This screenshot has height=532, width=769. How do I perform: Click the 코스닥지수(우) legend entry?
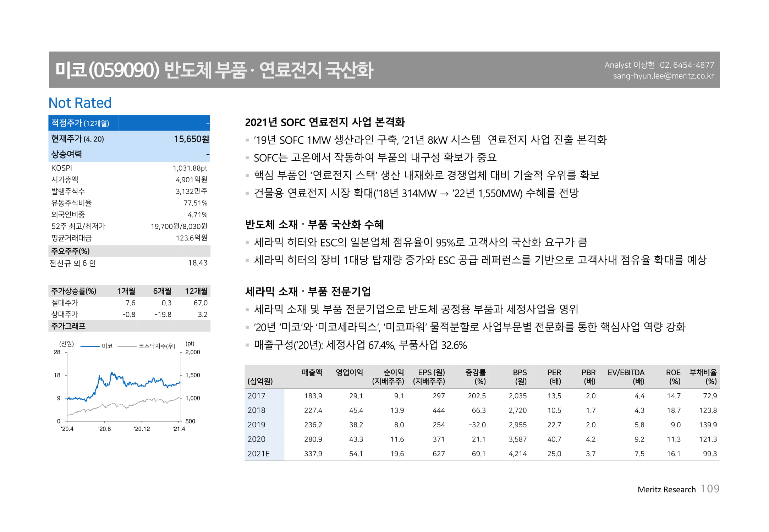point(156,346)
